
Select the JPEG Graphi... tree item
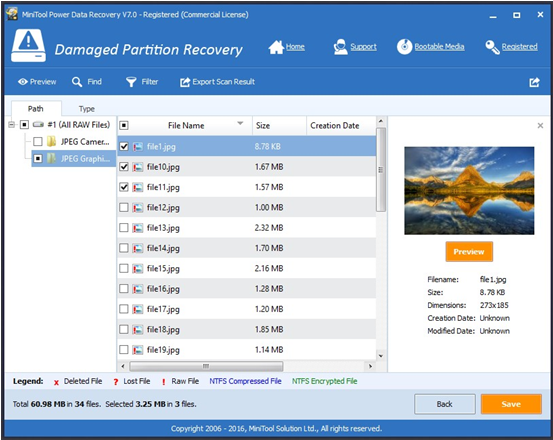85,159
